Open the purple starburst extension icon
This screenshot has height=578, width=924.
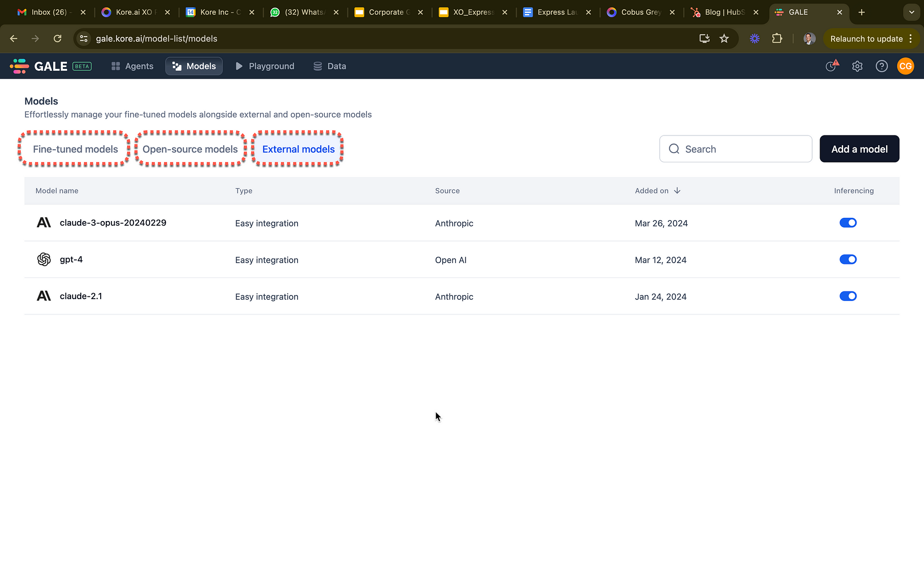(x=754, y=39)
